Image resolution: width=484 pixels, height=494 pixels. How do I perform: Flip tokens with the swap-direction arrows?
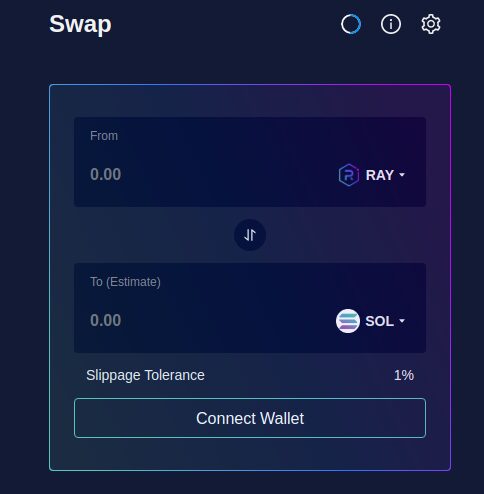(x=250, y=235)
